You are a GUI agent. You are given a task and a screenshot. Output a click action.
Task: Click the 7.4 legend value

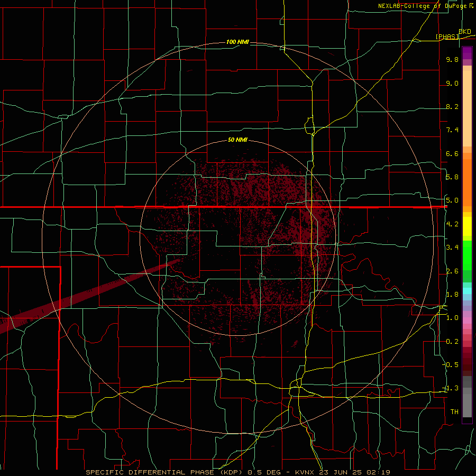(452, 130)
